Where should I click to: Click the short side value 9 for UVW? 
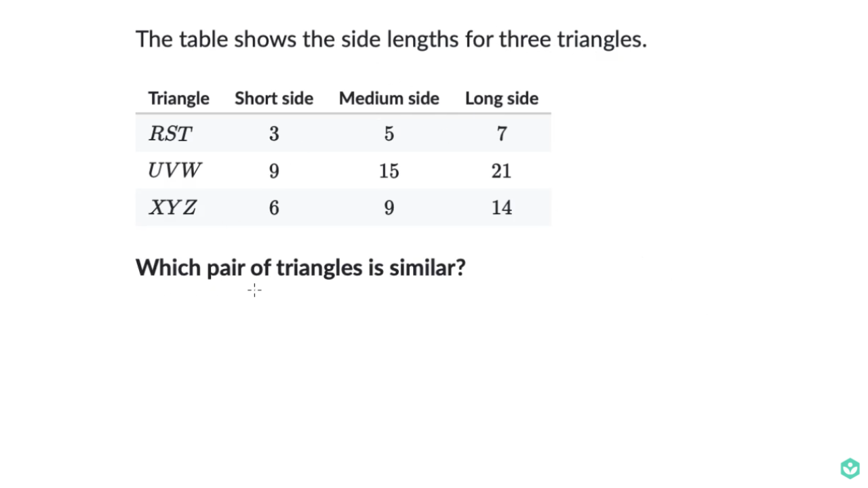[274, 171]
